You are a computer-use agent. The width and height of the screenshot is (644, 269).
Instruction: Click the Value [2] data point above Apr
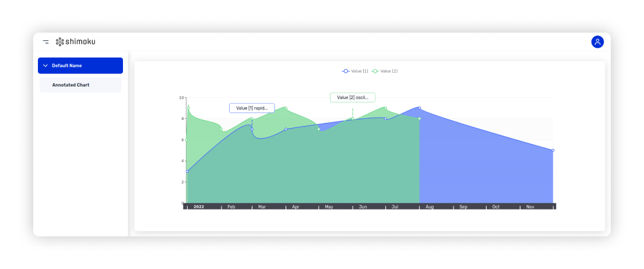click(286, 108)
